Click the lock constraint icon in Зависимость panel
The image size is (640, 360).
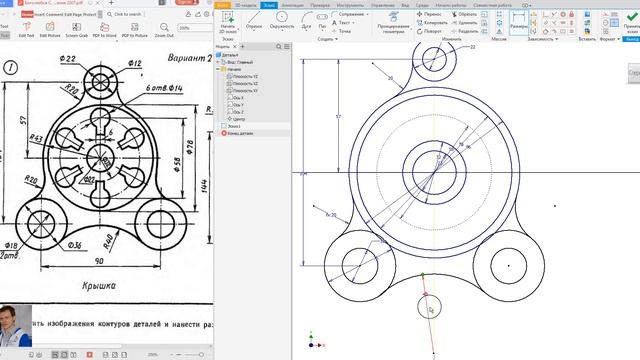[571, 14]
